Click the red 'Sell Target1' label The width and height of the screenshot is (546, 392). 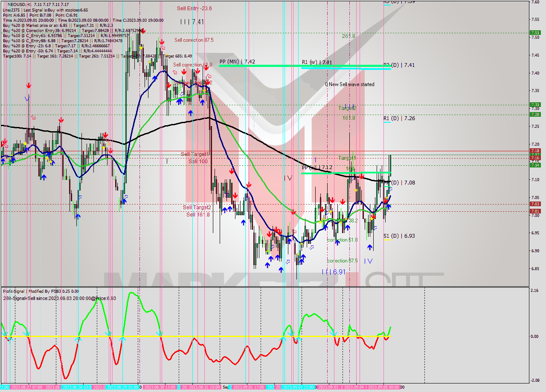click(195, 154)
